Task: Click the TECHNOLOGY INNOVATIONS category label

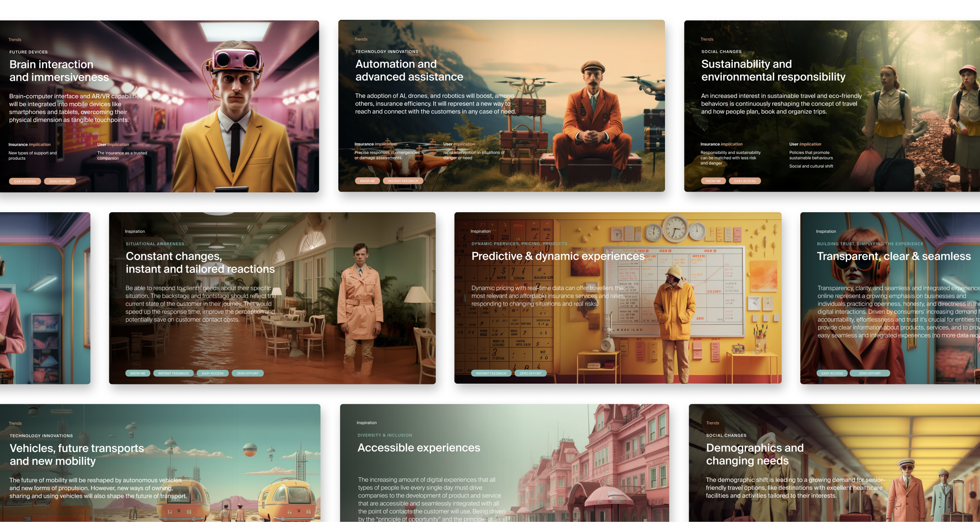Action: pyautogui.click(x=387, y=51)
